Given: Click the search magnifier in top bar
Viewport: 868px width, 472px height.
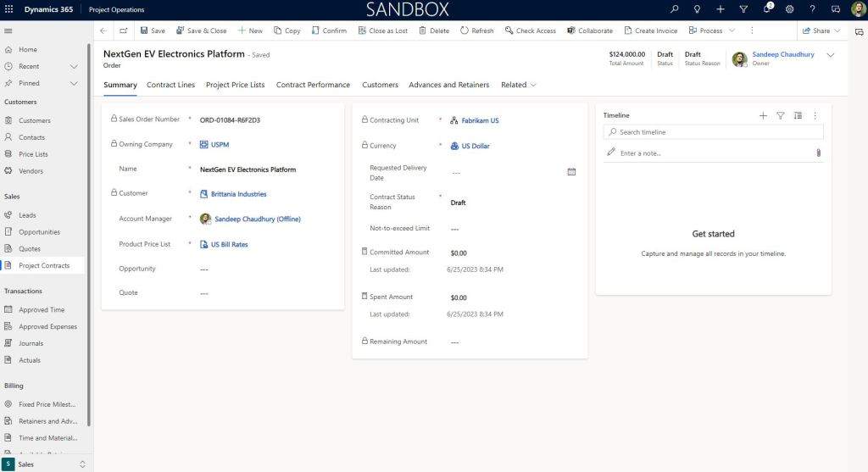Looking at the screenshot, I should [675, 9].
